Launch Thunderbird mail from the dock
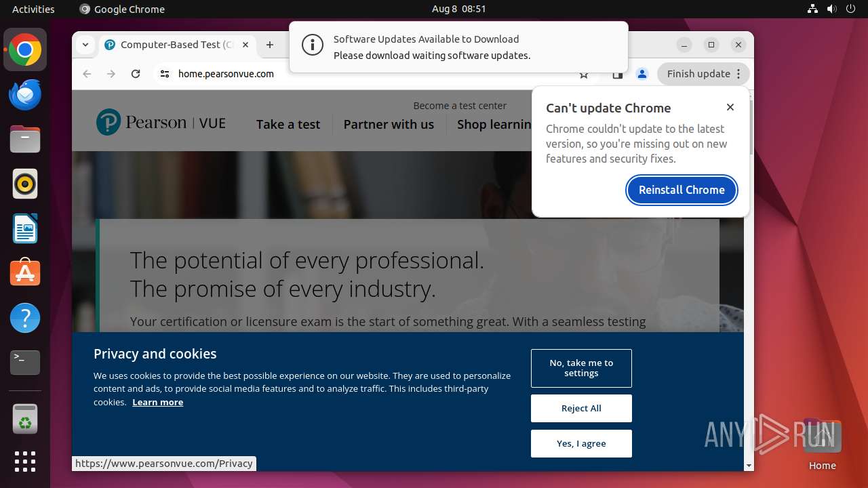868x488 pixels. (25, 95)
